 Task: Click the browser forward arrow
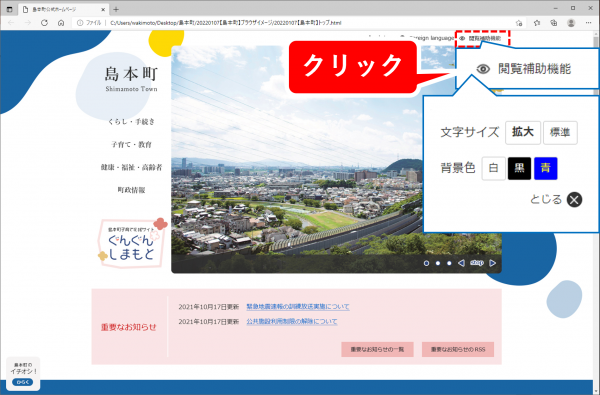(x=28, y=23)
